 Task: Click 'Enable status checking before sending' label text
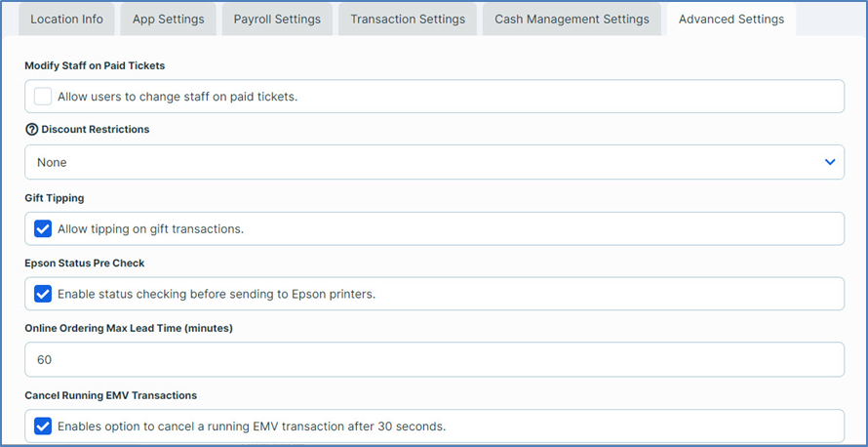216,294
